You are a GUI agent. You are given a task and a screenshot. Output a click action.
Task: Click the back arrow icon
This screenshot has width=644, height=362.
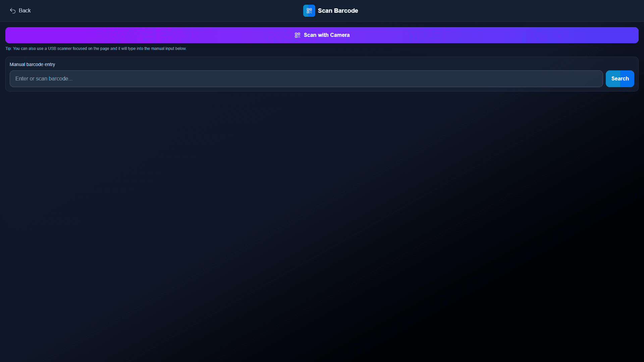tap(13, 11)
